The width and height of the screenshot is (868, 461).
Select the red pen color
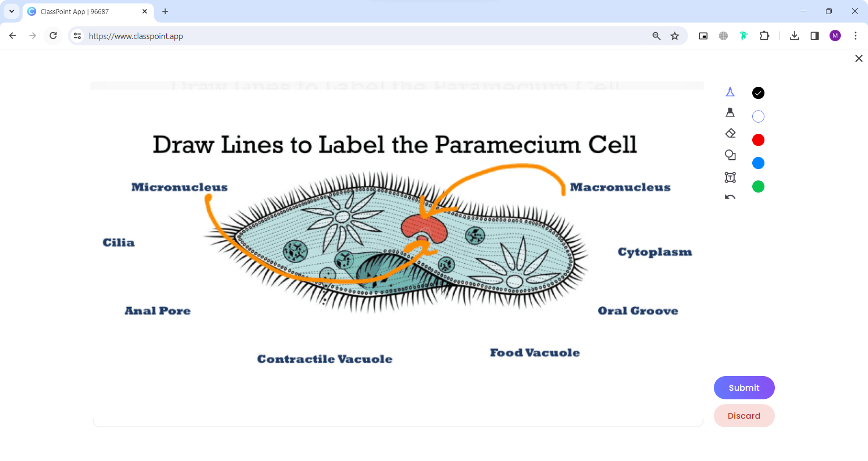pyautogui.click(x=758, y=139)
